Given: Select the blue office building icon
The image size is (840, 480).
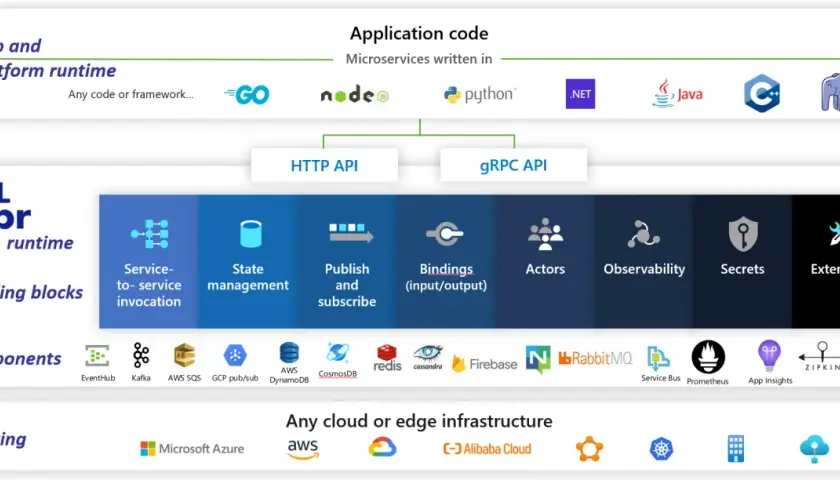Looking at the screenshot, I should tap(736, 448).
